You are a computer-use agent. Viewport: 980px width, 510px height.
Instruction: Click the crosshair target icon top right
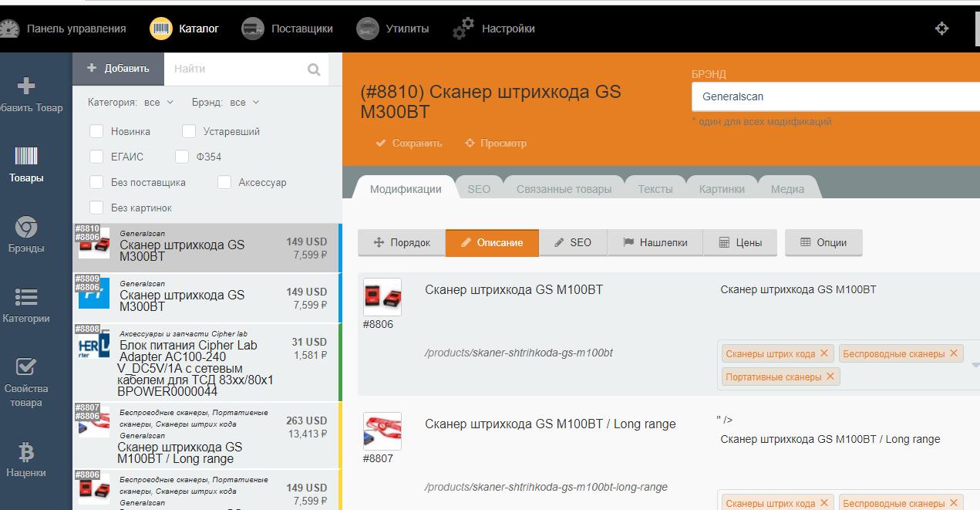pyautogui.click(x=941, y=29)
